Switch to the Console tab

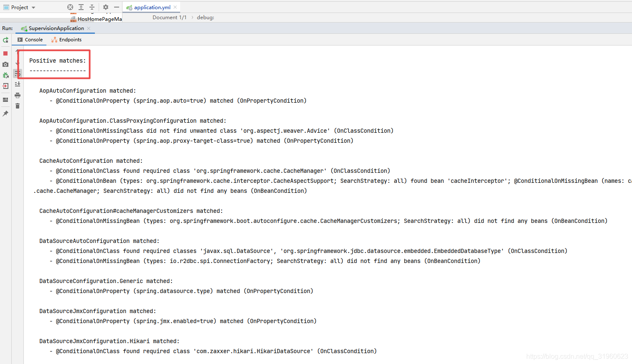30,40
